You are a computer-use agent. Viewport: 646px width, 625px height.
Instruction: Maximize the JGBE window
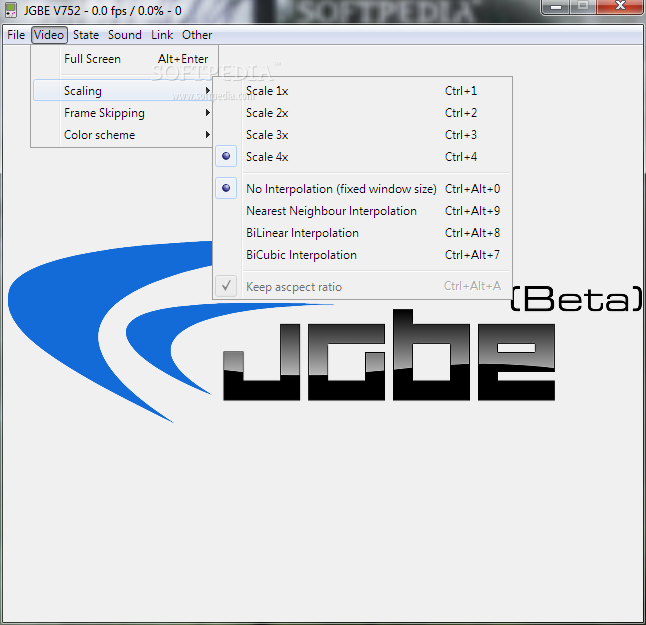pyautogui.click(x=583, y=7)
